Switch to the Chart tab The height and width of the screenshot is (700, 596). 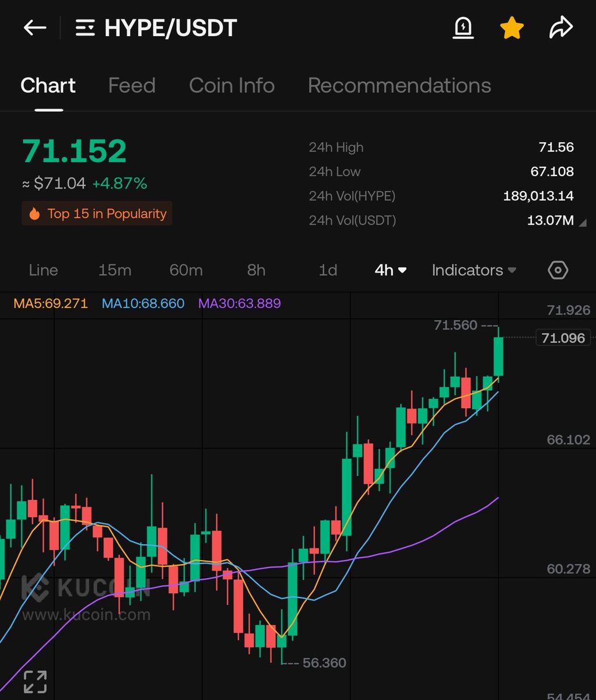(x=48, y=85)
